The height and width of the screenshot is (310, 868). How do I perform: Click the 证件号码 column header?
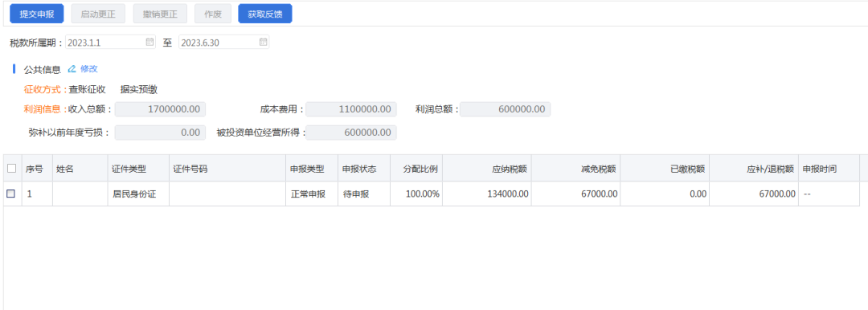coord(227,169)
